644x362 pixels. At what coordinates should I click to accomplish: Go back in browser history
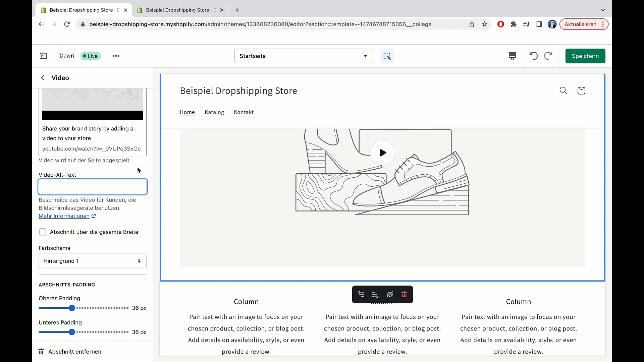tap(41, 24)
